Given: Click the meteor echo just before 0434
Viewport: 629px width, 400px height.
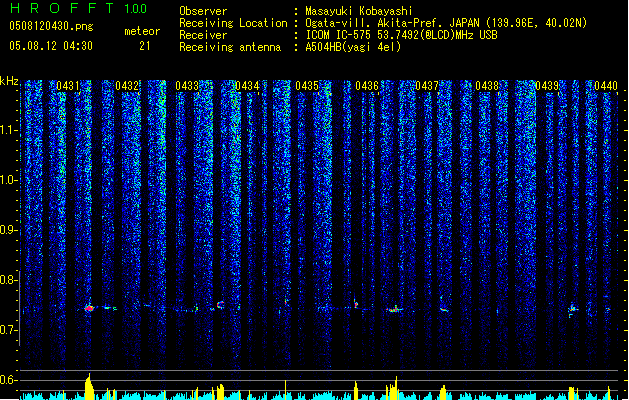Looking at the screenshot, I should click(220, 305).
